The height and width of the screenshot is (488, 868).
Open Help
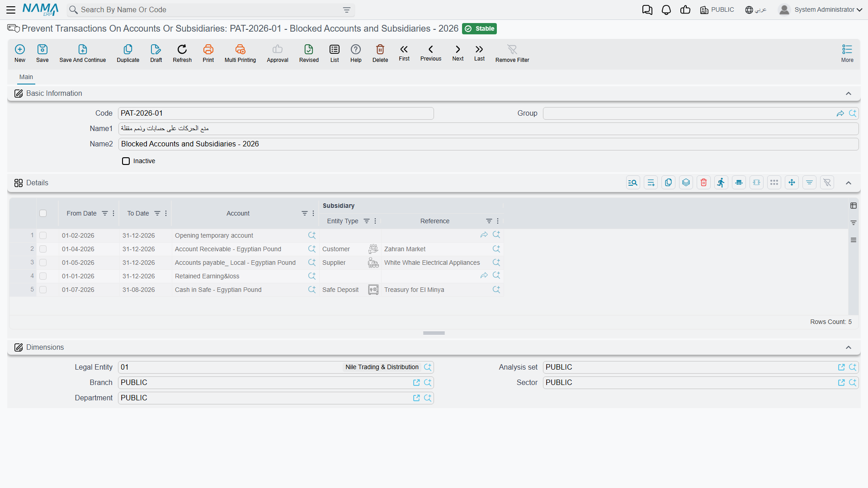coord(356,53)
